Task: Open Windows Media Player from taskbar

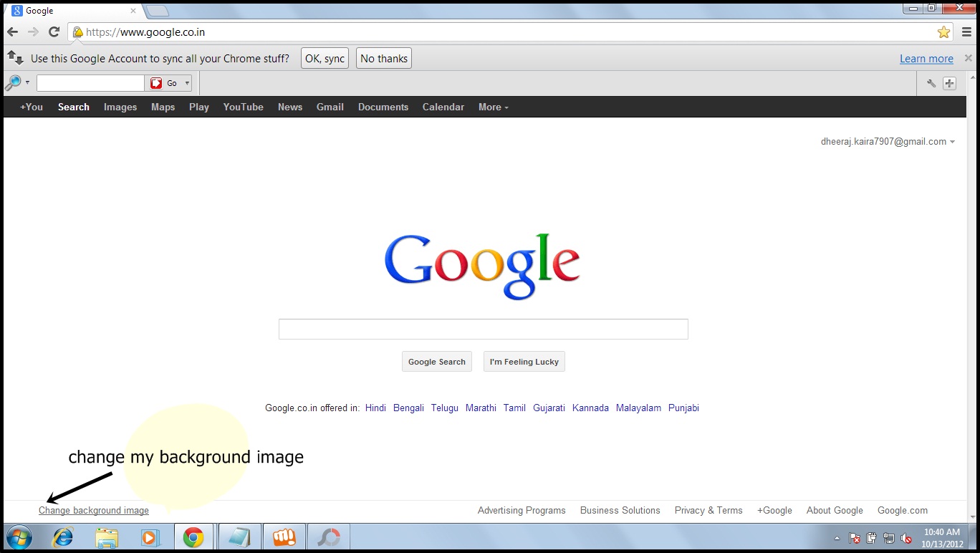Action: [x=150, y=537]
